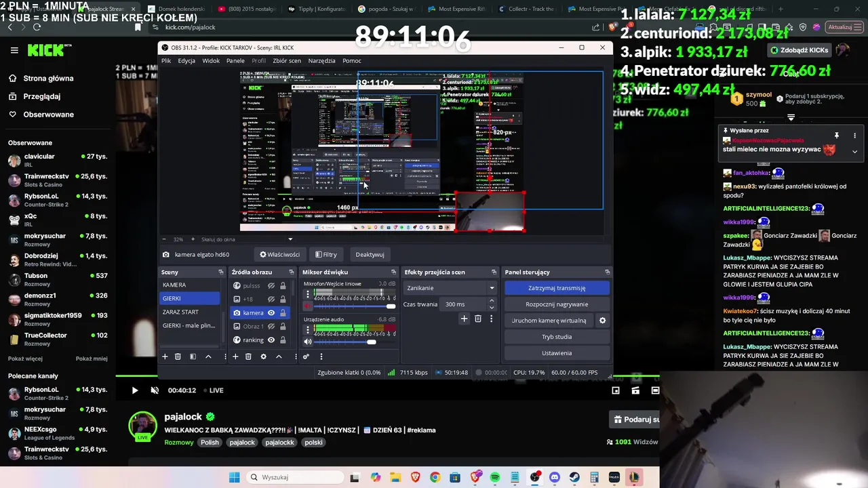The width and height of the screenshot is (868, 488).
Task: Click Windows taskbar Wyszukaj search box
Action: [294, 477]
